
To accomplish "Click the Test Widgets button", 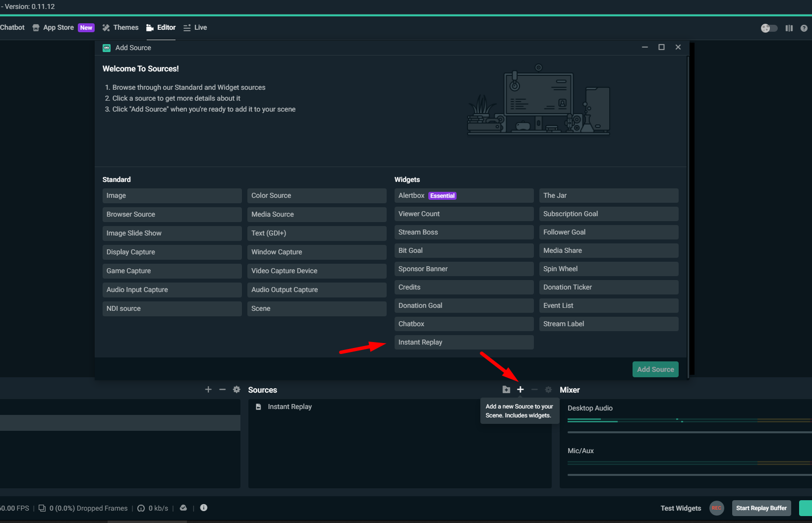I will click(x=681, y=508).
